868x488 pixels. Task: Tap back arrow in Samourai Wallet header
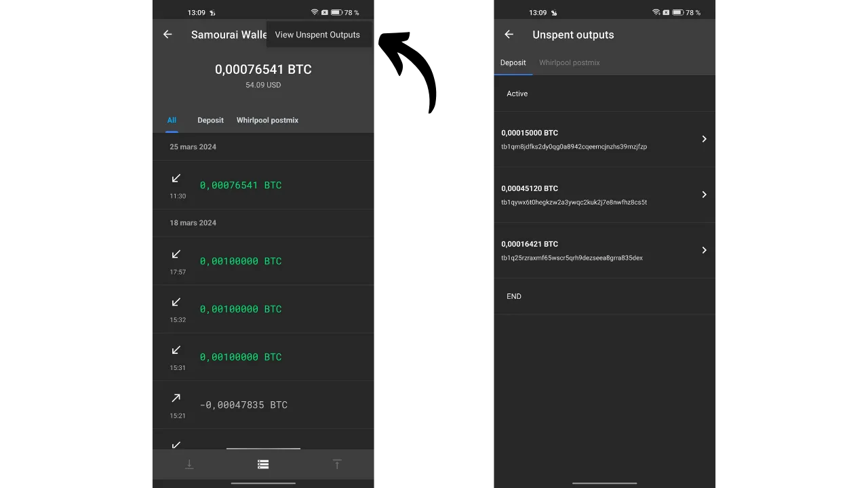pos(167,35)
